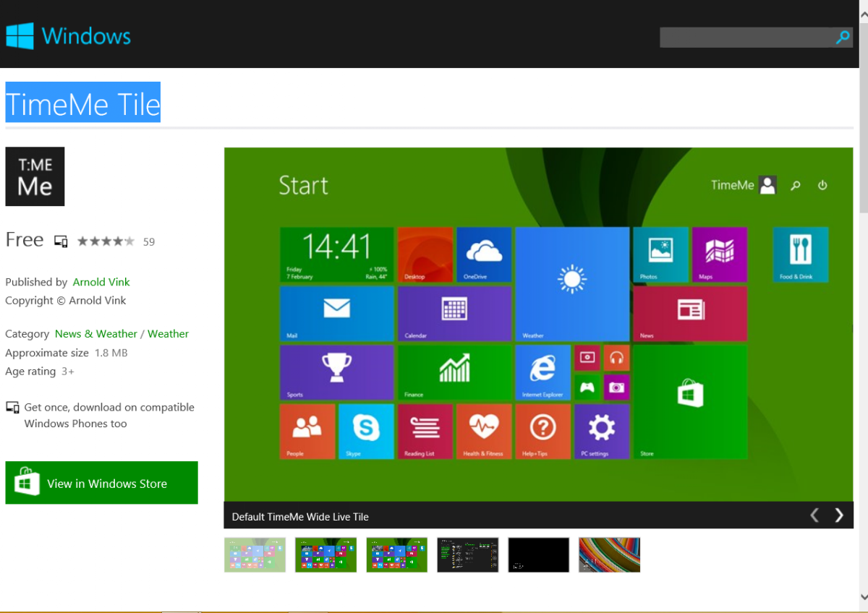Screen dimensions: 868x613
Task: Click the large Weather sun tile
Action: coord(572,284)
